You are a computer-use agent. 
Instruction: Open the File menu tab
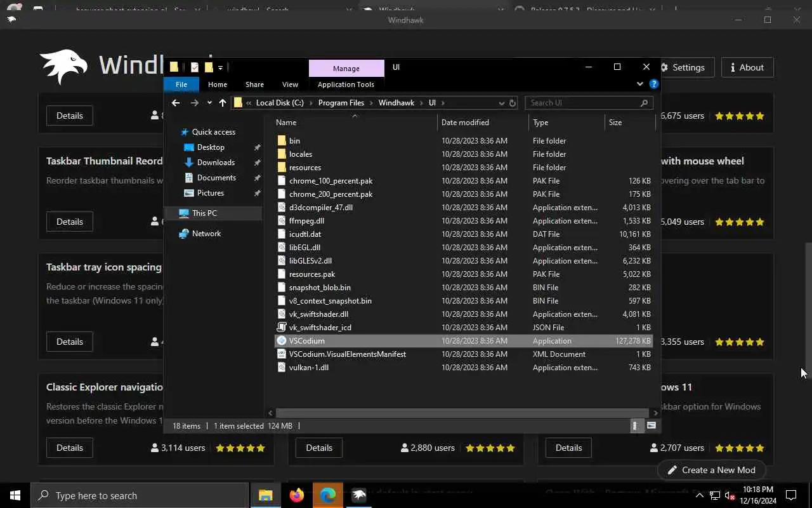(x=181, y=84)
